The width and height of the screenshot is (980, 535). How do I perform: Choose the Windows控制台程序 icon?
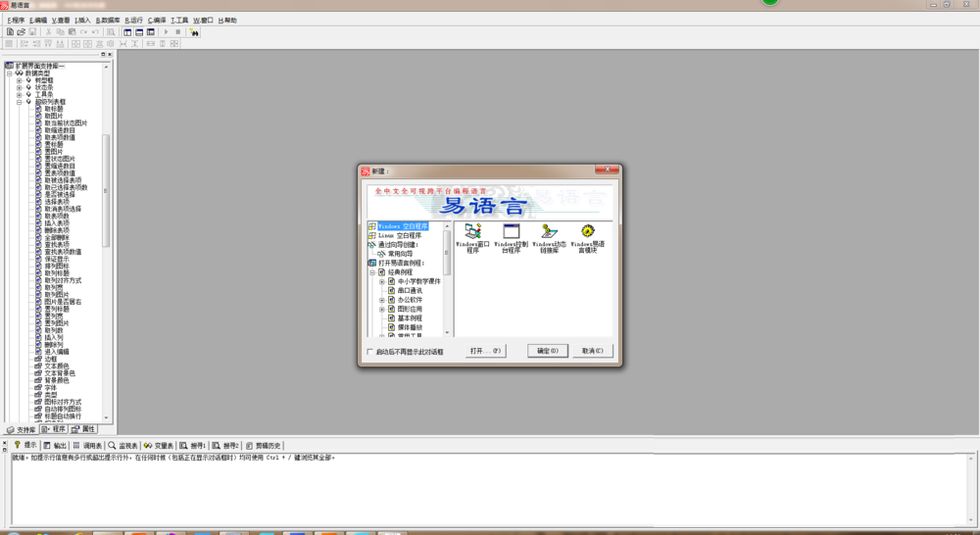click(511, 231)
